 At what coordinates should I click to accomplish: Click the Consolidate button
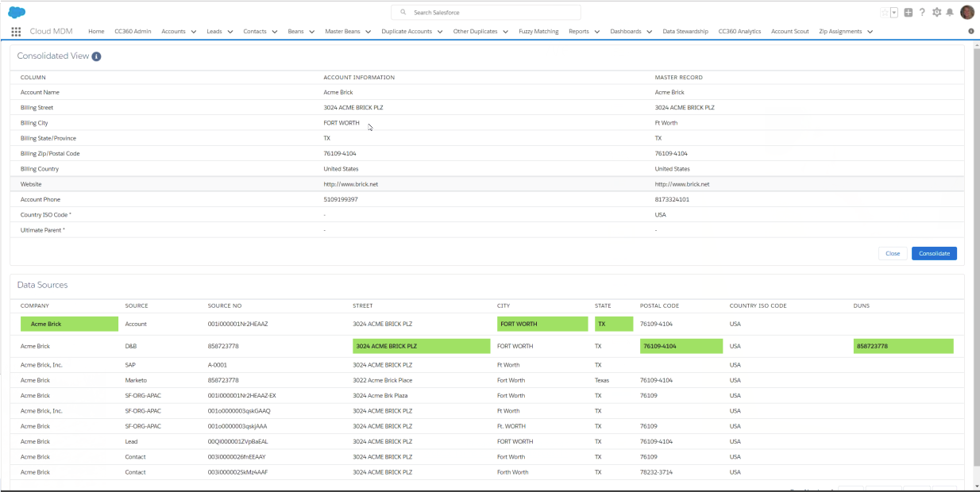point(934,253)
